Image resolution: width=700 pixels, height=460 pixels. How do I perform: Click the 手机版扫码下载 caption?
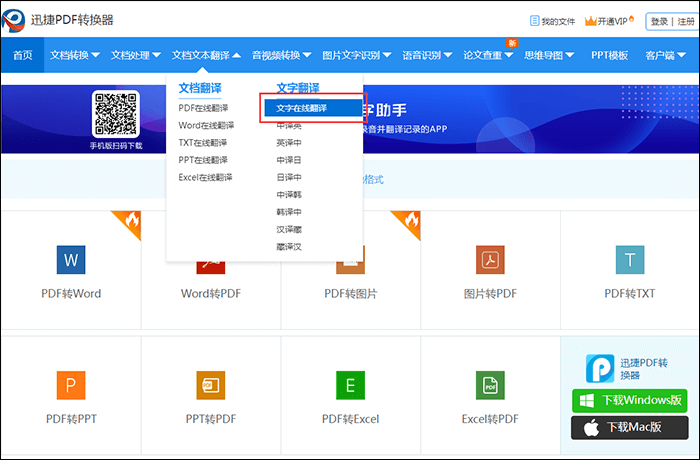point(116,146)
